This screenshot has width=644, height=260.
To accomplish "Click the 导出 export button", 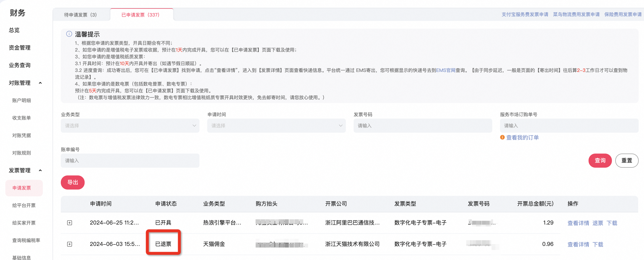I will (73, 182).
